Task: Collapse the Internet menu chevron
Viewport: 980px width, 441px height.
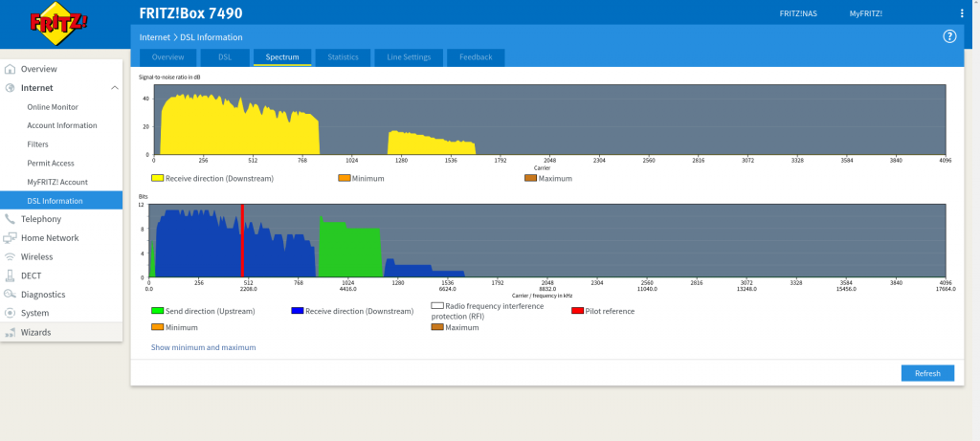Action: click(x=115, y=88)
